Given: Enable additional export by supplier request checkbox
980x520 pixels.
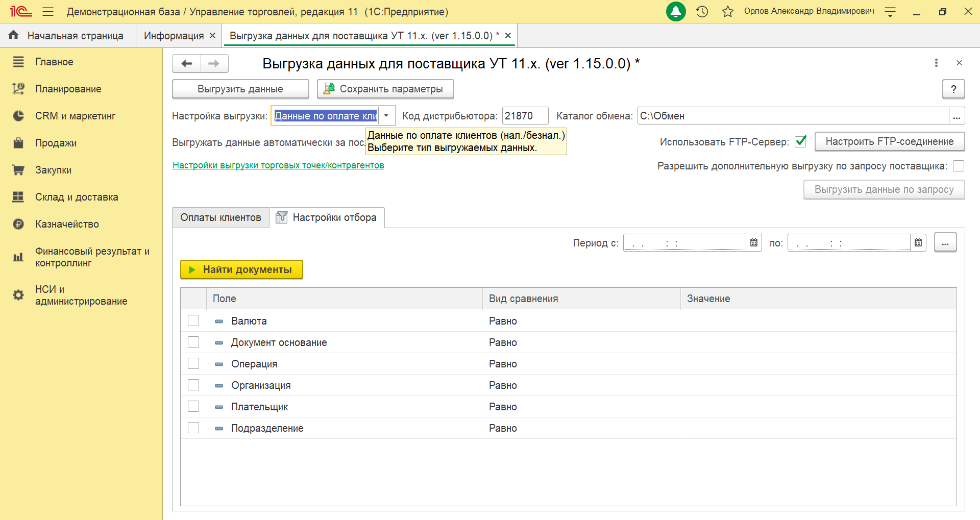Looking at the screenshot, I should click(959, 166).
